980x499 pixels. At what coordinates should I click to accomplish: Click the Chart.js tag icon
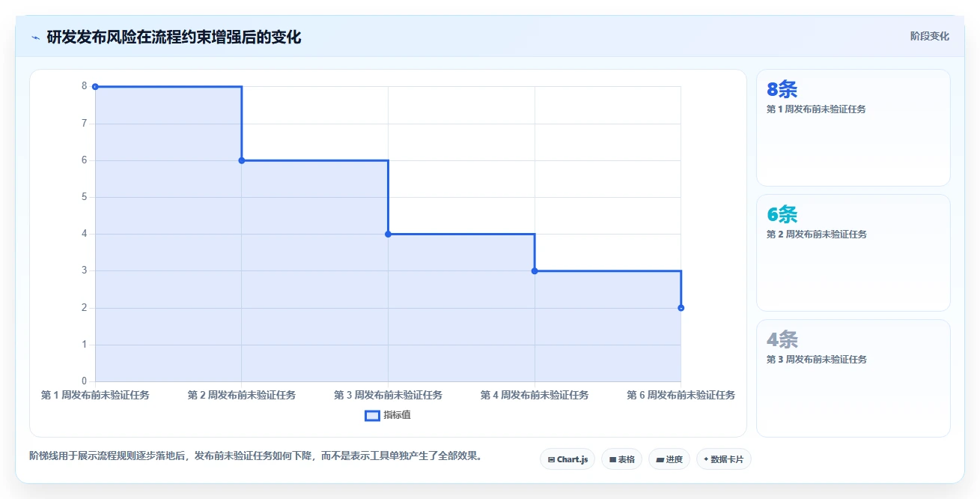[552, 459]
